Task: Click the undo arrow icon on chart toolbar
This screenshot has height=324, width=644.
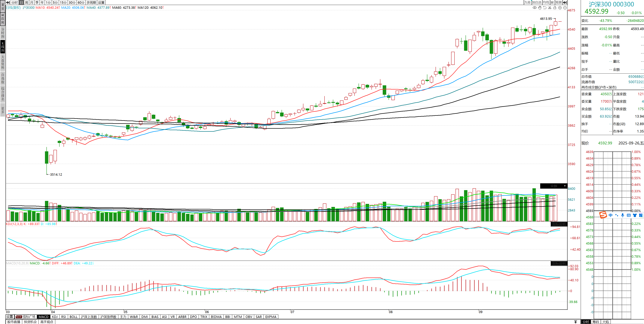Action: click(545, 8)
